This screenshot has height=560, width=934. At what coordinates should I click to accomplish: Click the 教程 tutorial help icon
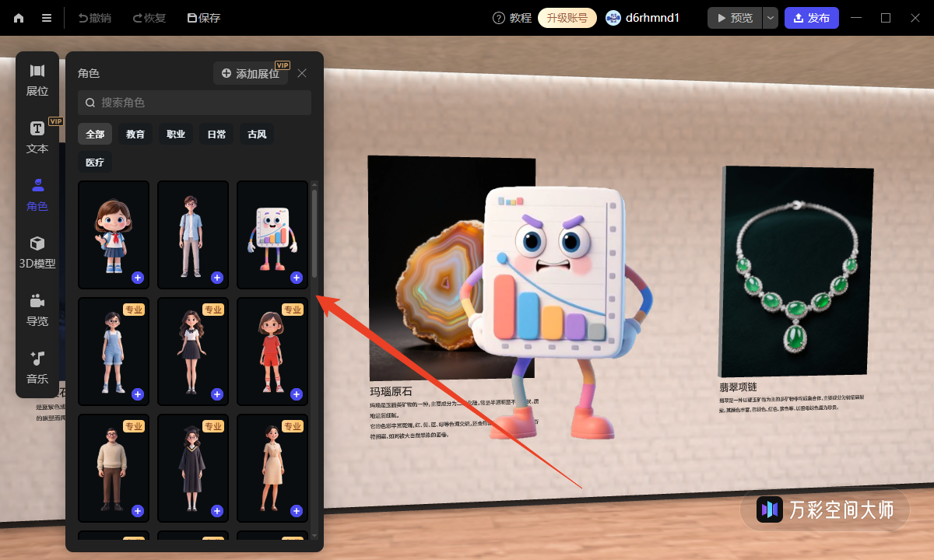[499, 18]
